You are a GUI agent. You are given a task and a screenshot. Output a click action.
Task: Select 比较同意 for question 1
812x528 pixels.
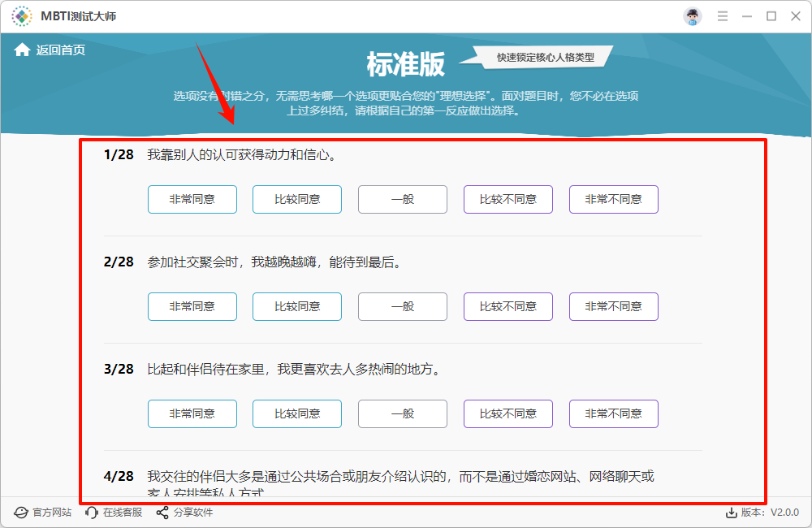click(296, 199)
